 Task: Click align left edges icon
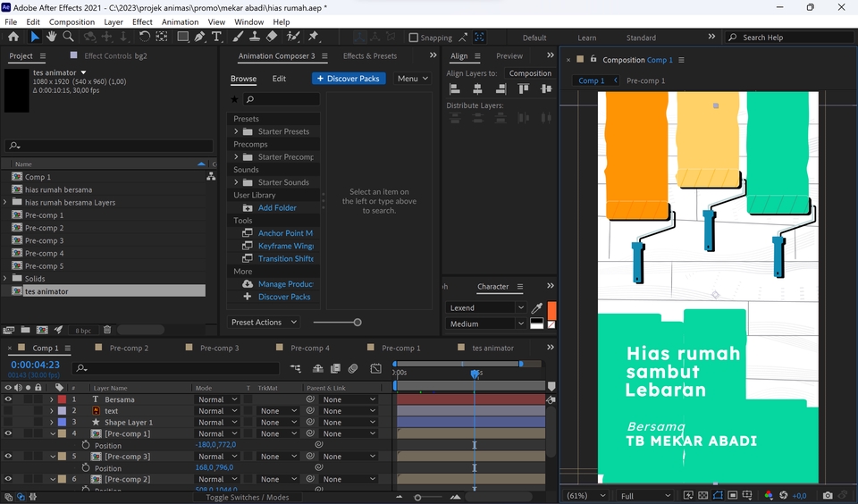[x=455, y=88]
